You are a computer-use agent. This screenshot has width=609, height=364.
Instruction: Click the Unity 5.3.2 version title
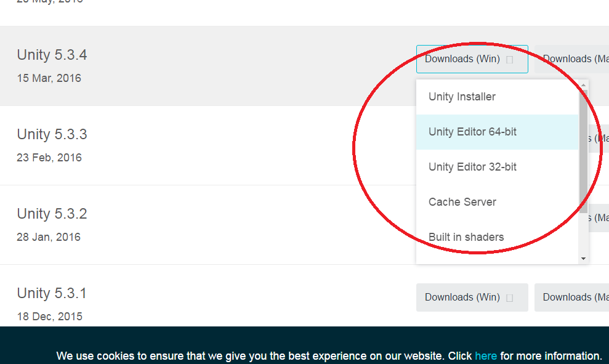point(52,214)
